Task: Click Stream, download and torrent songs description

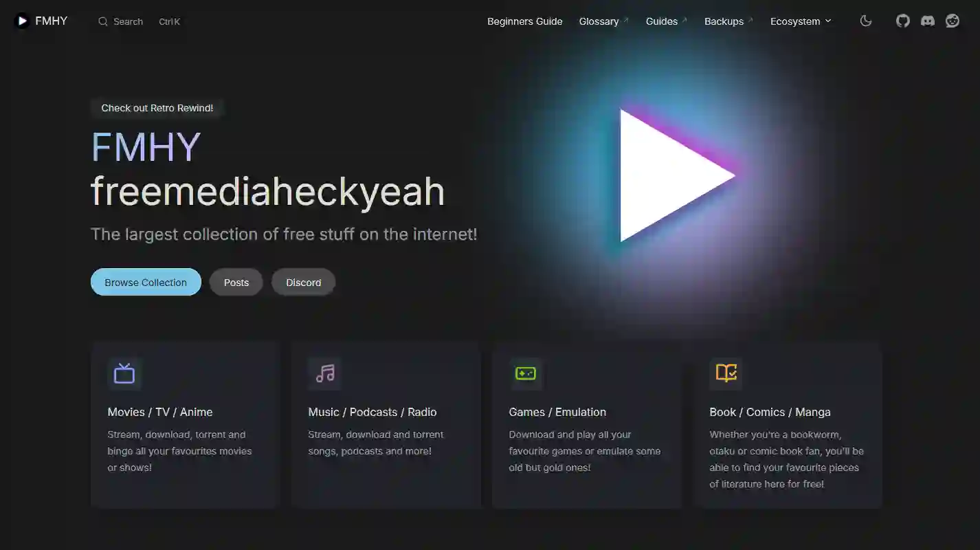Action: pos(376,443)
